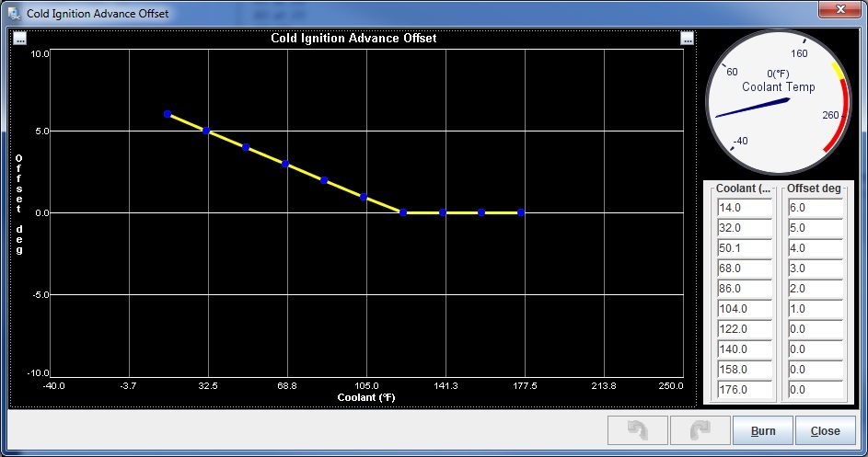This screenshot has width=868, height=457.
Task: Select the Offset deg field with value 6.0
Action: pos(816,208)
